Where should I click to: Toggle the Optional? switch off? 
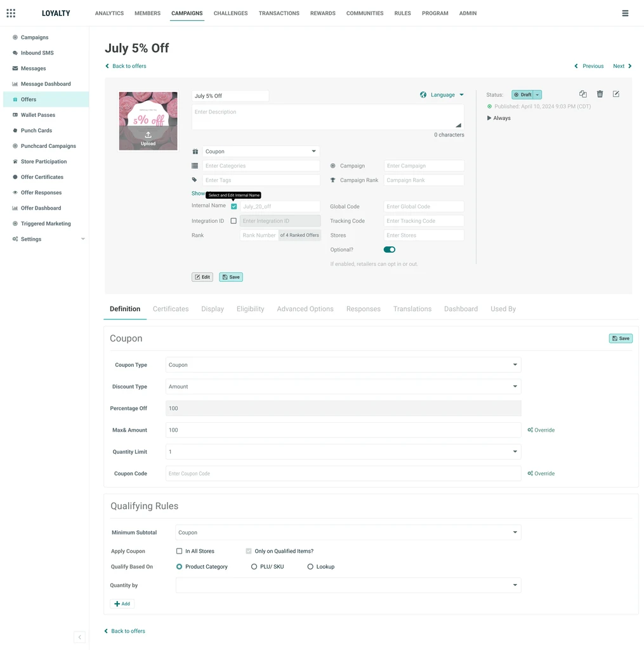(389, 249)
